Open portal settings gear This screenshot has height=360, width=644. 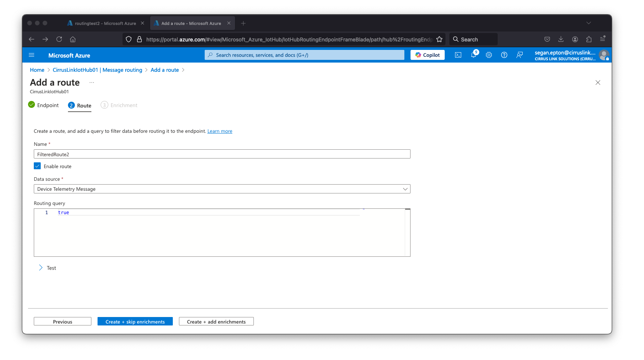(x=489, y=55)
